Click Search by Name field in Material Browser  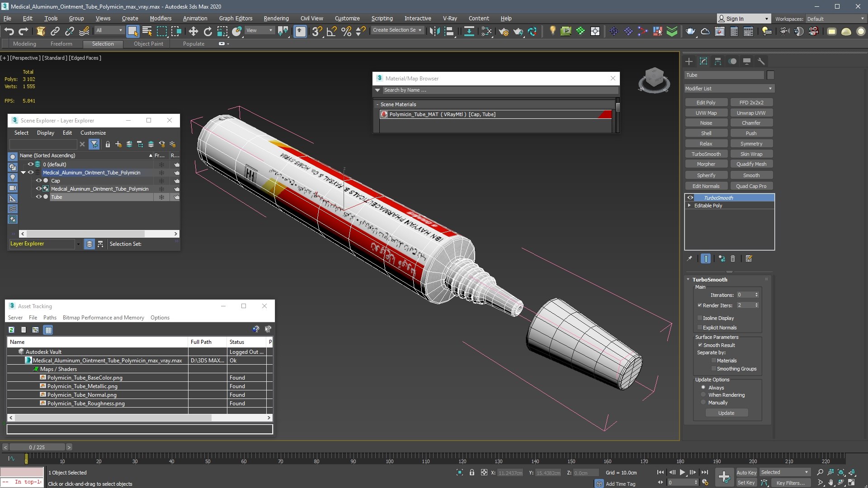click(x=500, y=90)
